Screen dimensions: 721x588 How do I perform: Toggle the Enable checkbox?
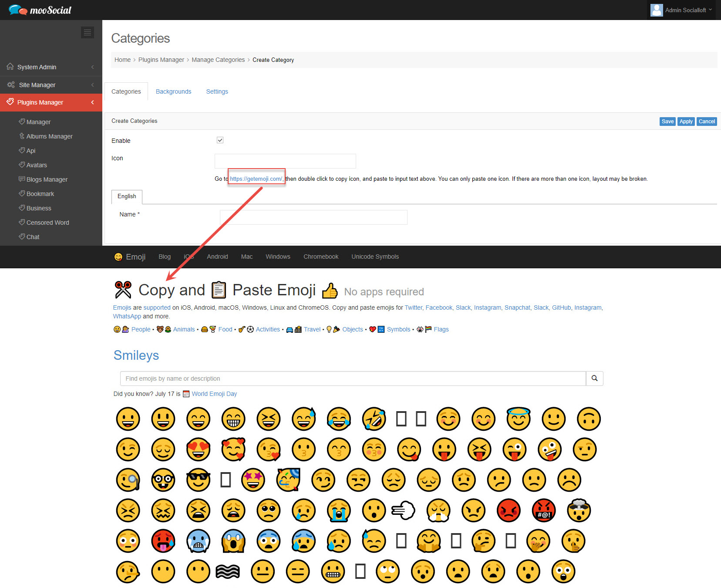click(220, 140)
